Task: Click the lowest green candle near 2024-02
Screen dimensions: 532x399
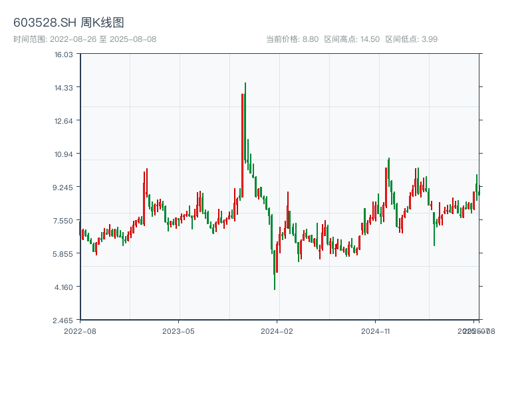Action: pyautogui.click(x=275, y=271)
